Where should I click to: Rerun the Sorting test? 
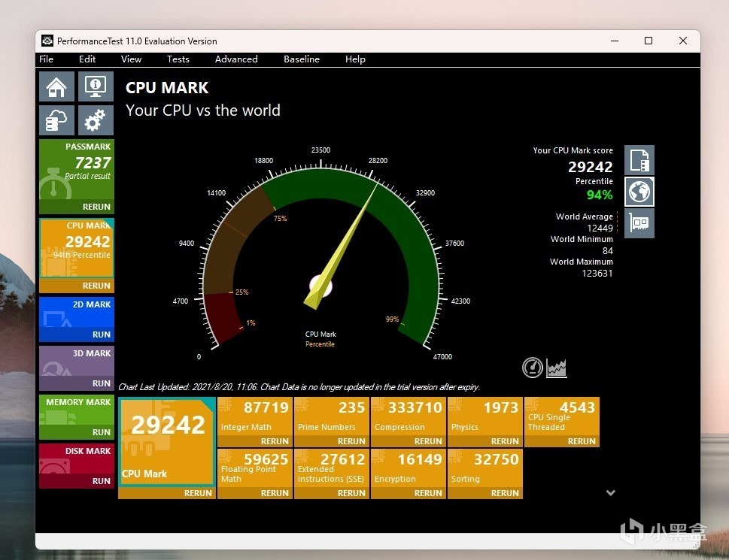(x=505, y=493)
